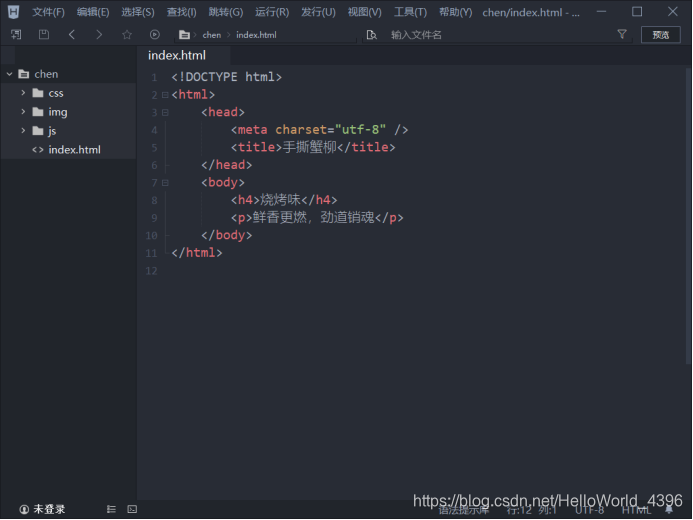Click the star bookmark toolbar icon
Screen dimensions: 693x520
click(127, 34)
